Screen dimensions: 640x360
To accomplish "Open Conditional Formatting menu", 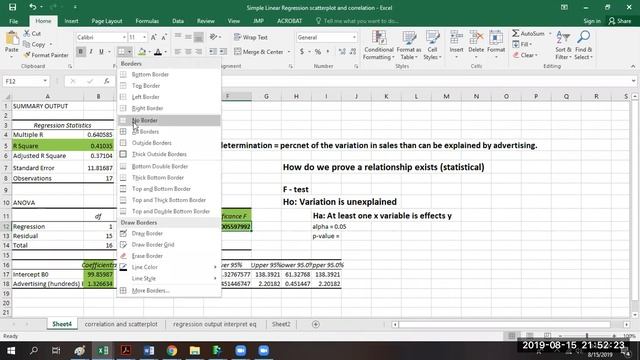I will 379,45.
